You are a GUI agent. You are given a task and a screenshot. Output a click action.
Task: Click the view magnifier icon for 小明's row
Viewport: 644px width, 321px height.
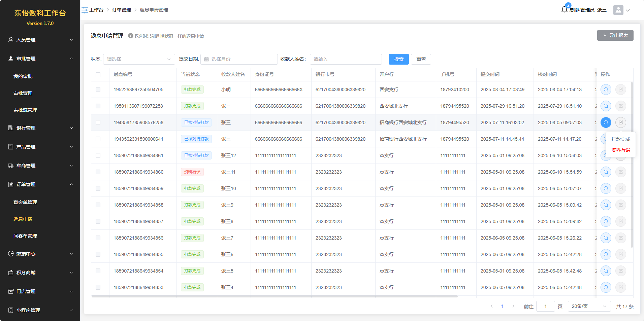pyautogui.click(x=606, y=90)
